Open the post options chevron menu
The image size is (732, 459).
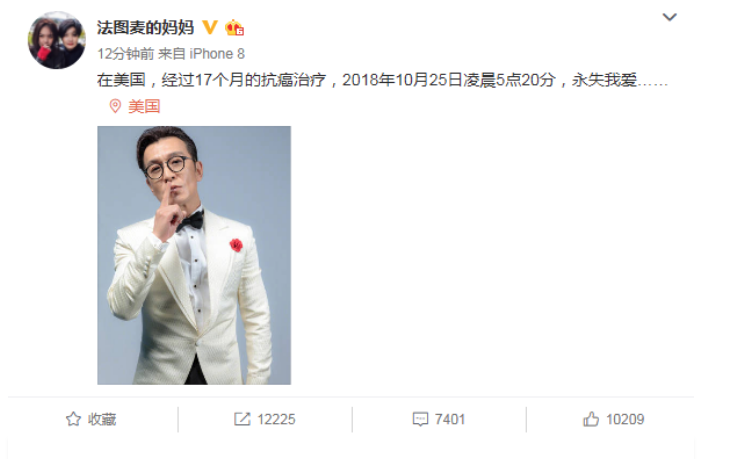(669, 17)
